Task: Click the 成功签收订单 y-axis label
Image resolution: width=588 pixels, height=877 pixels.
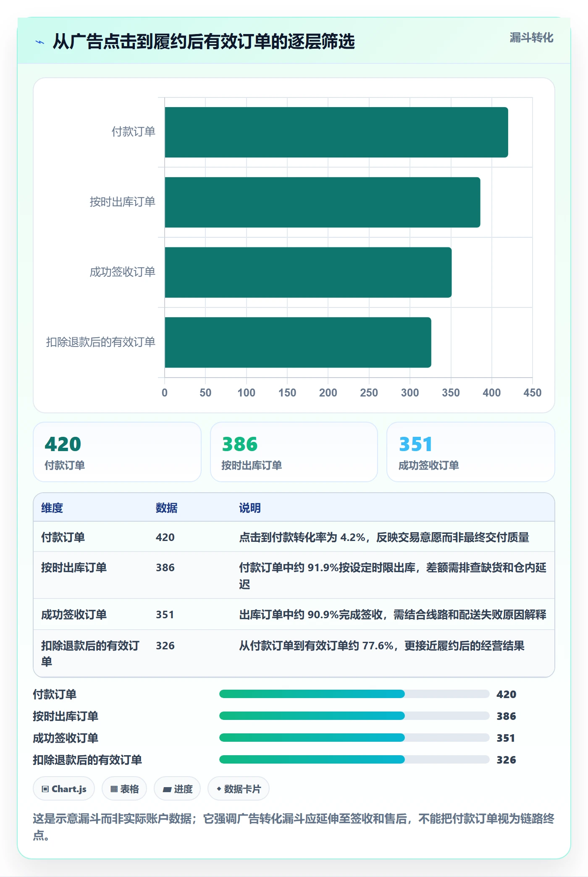Action: pos(123,272)
